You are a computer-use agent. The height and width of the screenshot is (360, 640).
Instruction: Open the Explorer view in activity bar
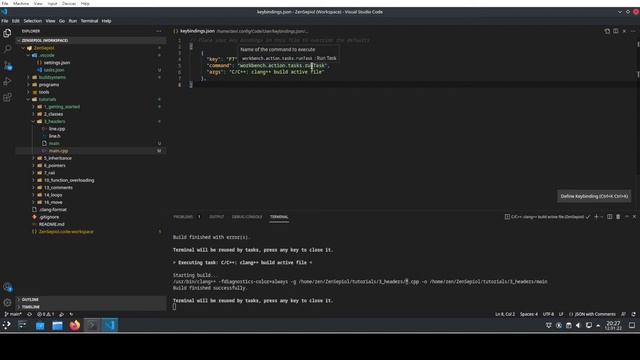pyautogui.click(x=7, y=33)
